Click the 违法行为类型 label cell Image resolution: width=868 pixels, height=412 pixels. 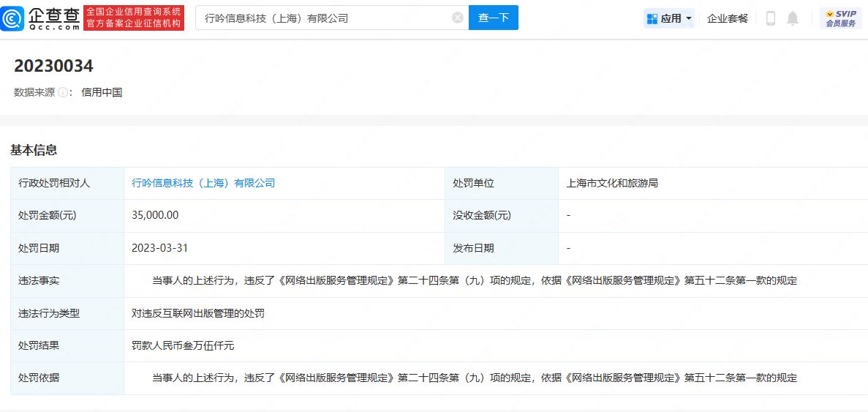click(x=67, y=313)
